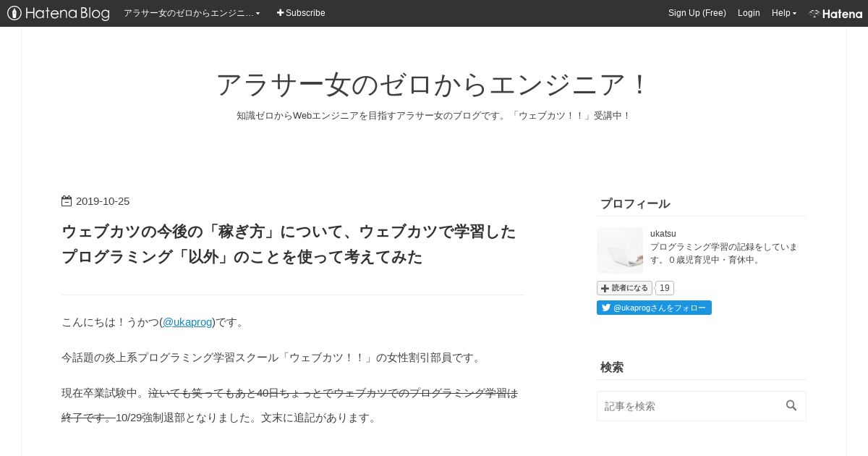Follow the @ukaprog link in the article
The image size is (868, 456).
(187, 322)
